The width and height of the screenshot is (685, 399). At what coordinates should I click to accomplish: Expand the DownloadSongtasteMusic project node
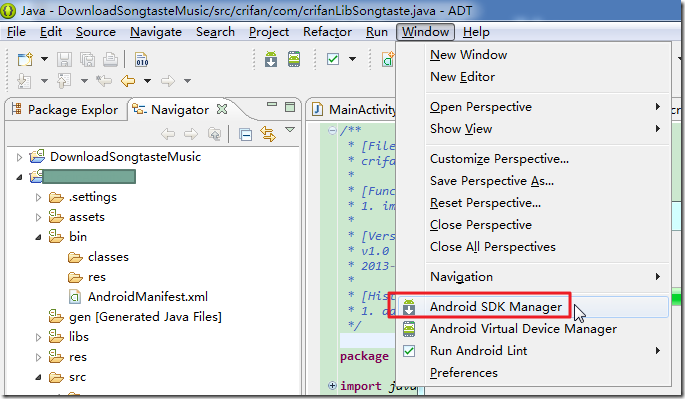pyautogui.click(x=19, y=157)
